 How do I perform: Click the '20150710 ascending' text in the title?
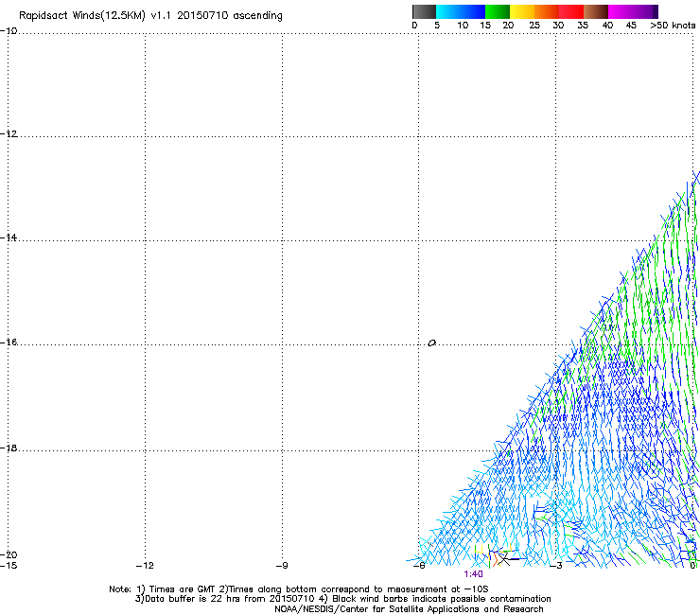tap(230, 16)
